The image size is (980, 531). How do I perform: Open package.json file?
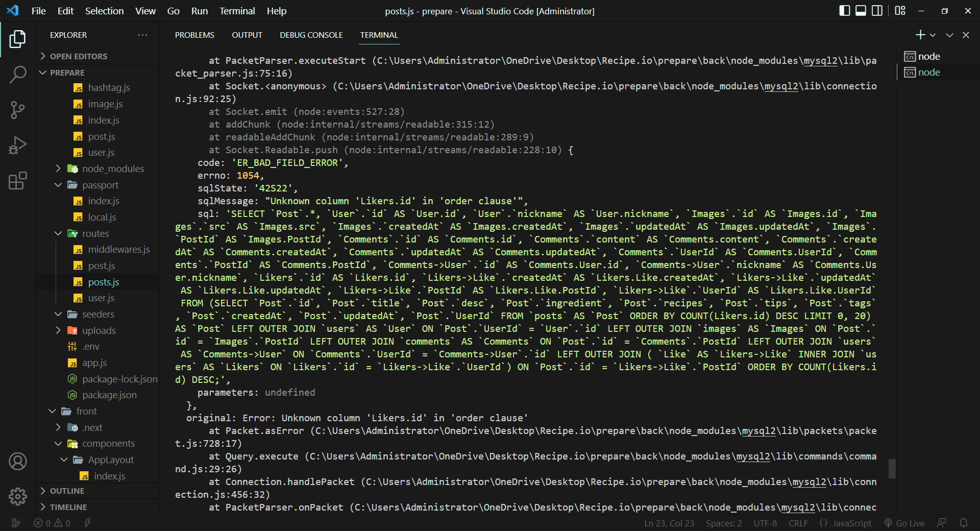(x=109, y=395)
